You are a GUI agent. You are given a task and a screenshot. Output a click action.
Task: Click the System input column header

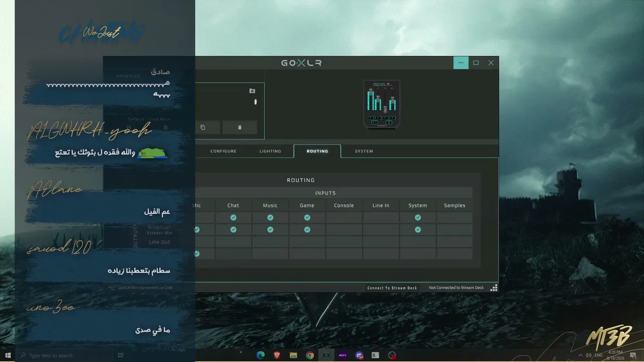pos(418,206)
